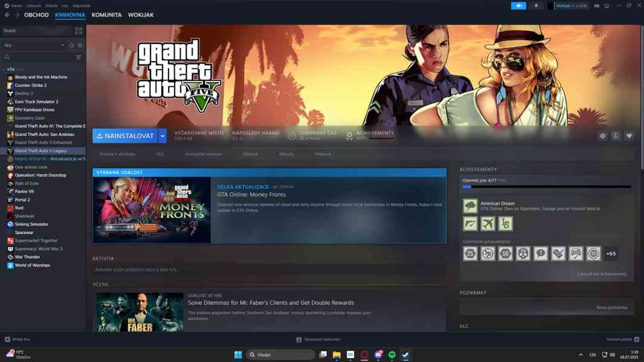Open the WOKIJAK profile tab
Viewport: 644px width, 362px height.
point(141,14)
